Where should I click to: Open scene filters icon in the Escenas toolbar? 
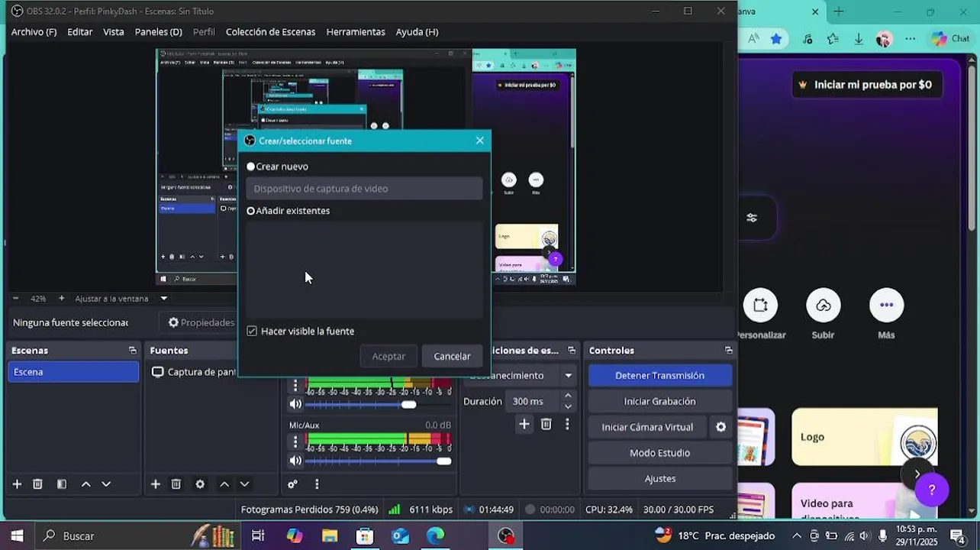[x=62, y=484]
